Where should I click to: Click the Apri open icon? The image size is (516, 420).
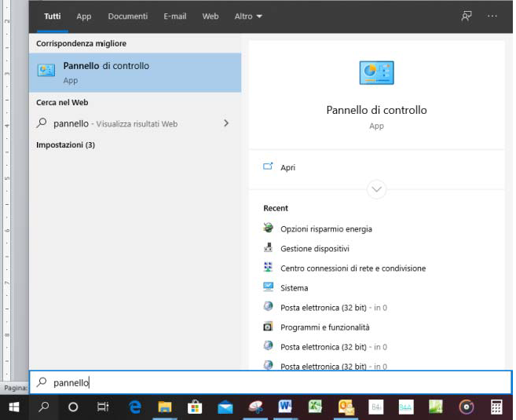pyautogui.click(x=268, y=166)
